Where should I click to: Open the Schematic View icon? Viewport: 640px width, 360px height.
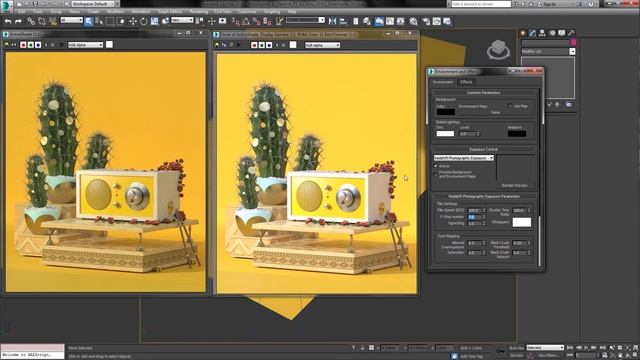click(x=400, y=21)
